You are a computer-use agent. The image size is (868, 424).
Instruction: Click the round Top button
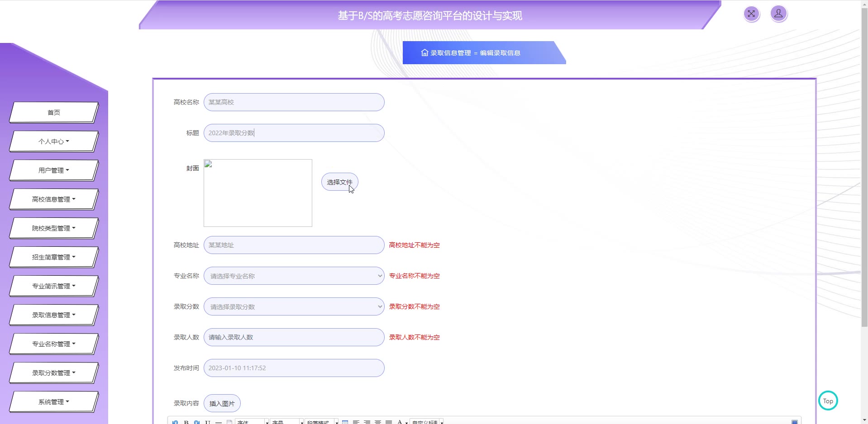(x=828, y=400)
